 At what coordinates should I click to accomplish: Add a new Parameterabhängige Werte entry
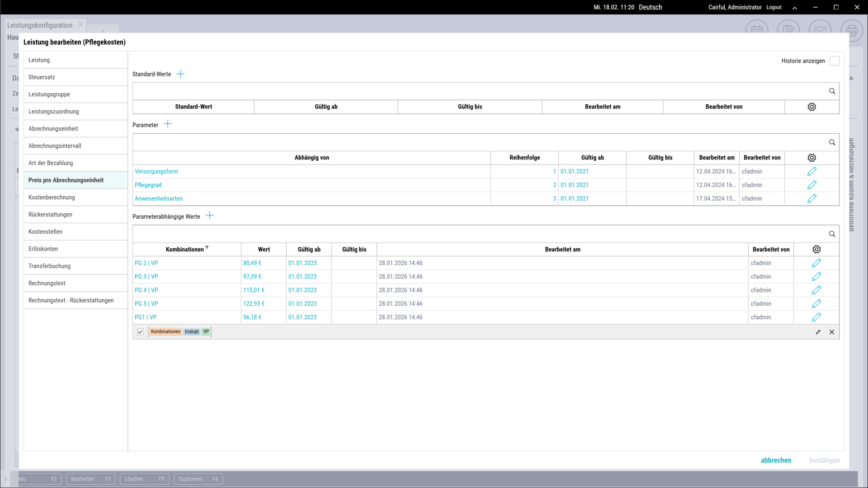[x=209, y=216]
